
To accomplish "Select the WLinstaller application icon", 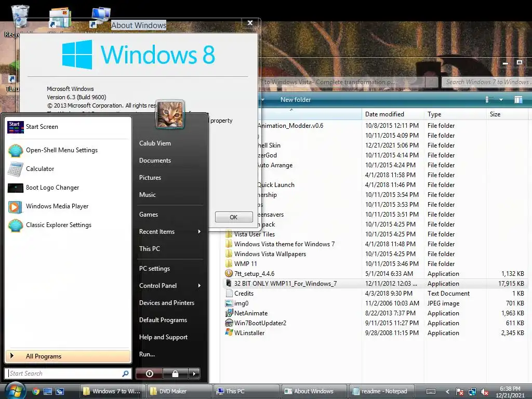I will 229,332.
